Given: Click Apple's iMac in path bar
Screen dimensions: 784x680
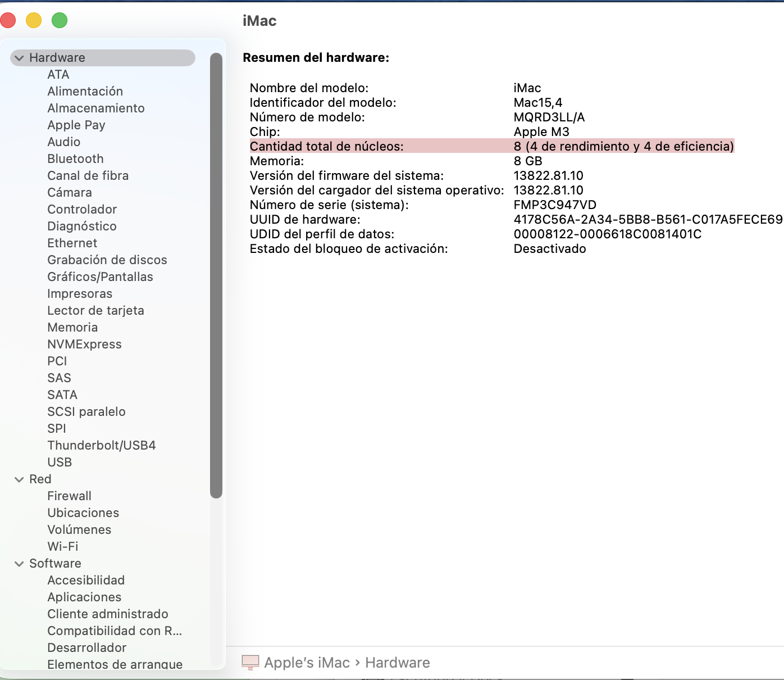Looking at the screenshot, I should (307, 663).
